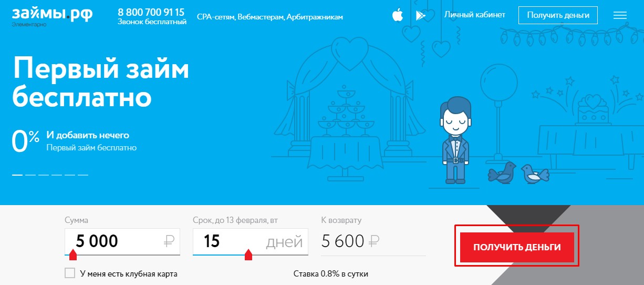Click the 'К возврату' amount 5 600 ₽
The image size is (644, 285).
pos(350,241)
